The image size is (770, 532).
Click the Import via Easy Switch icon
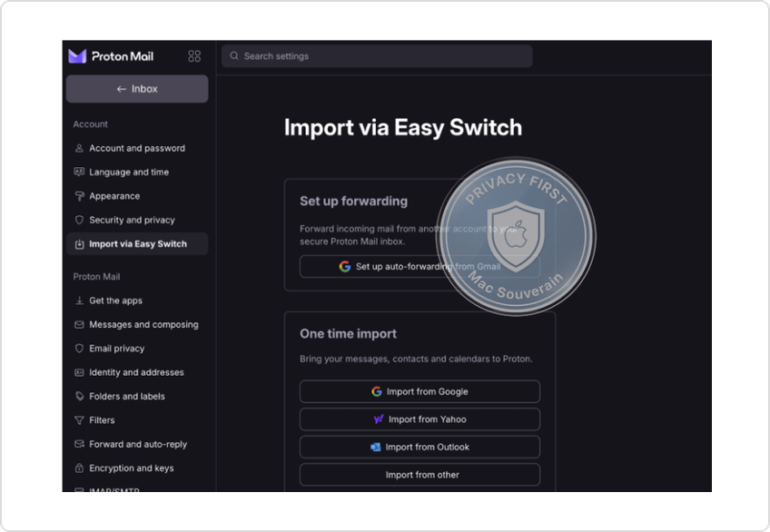[79, 244]
